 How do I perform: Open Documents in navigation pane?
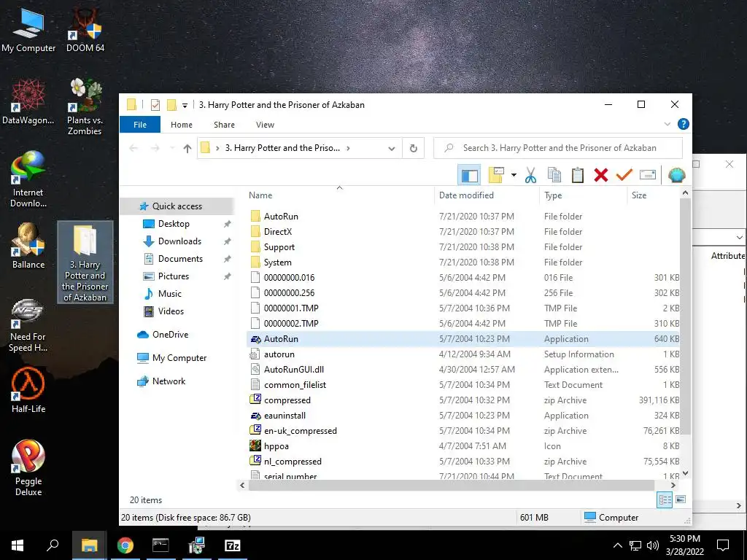point(180,259)
